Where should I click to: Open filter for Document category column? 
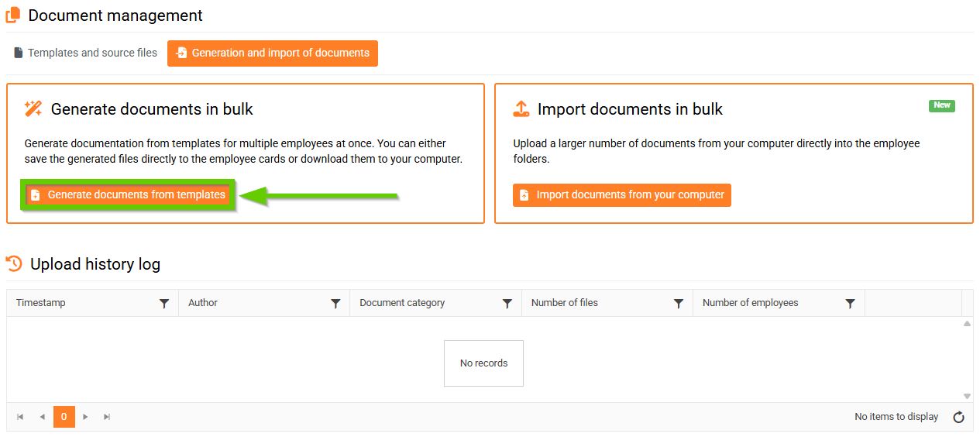507,304
